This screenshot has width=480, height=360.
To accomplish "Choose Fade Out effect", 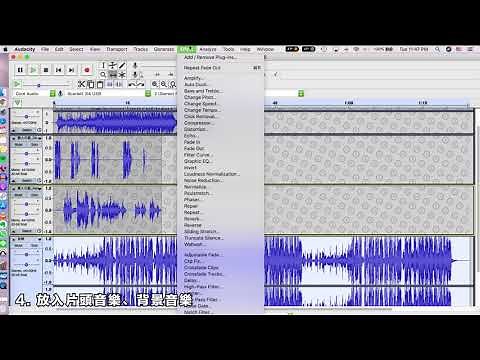I will (220, 148).
